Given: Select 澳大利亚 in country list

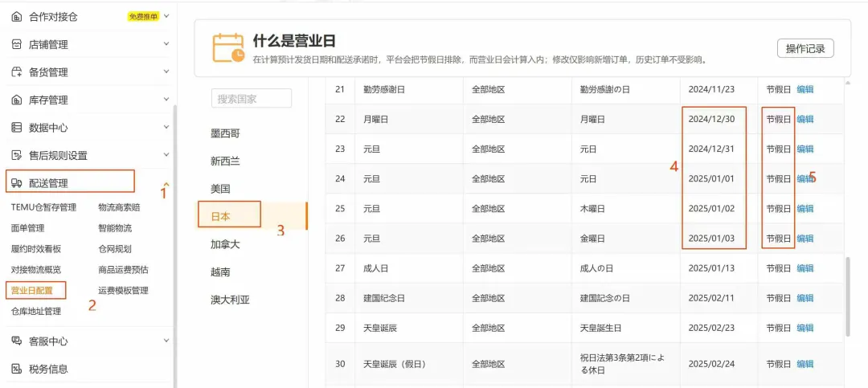Looking at the screenshot, I should point(231,300).
